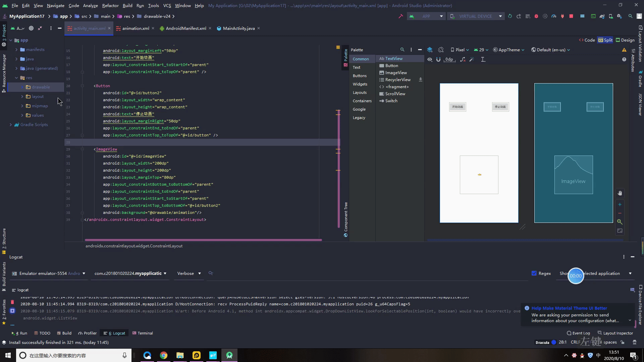Open the Pixel device dropdown
The width and height of the screenshot is (644, 362).
[x=460, y=50]
